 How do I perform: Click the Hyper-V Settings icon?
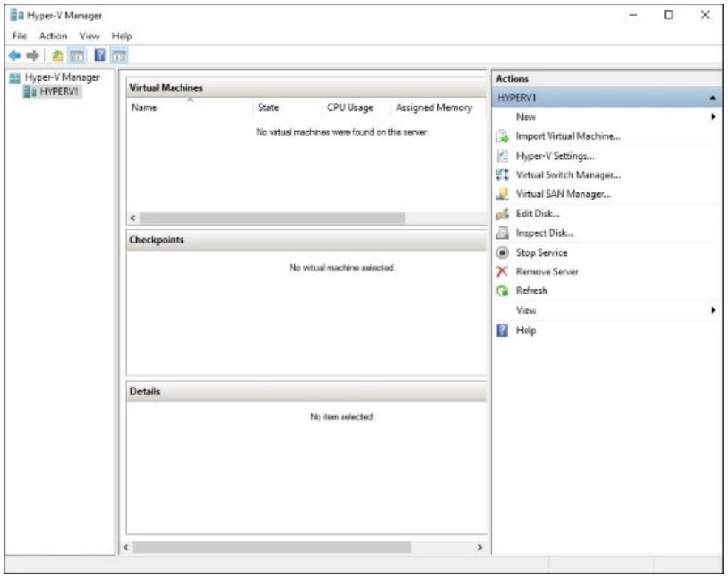(x=502, y=155)
